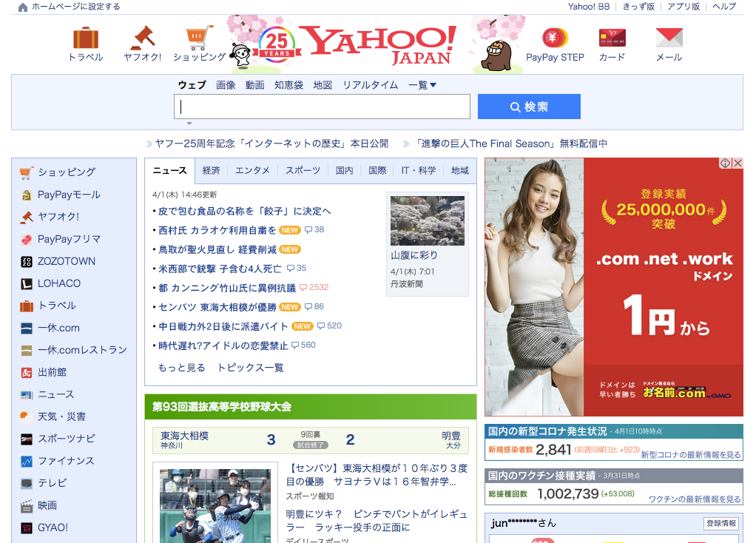Switch to the 地域 news tab
This screenshot has height=543, width=756.
pos(460,170)
